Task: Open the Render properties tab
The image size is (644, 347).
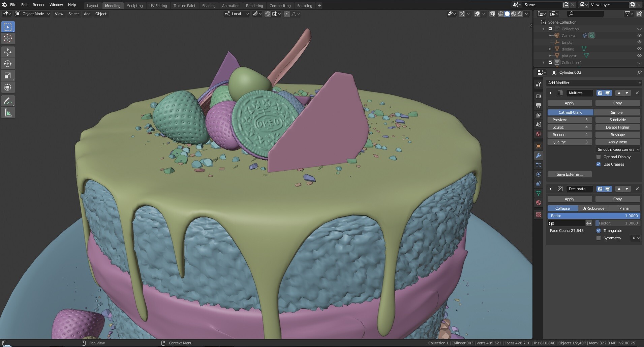Action: pos(539,96)
